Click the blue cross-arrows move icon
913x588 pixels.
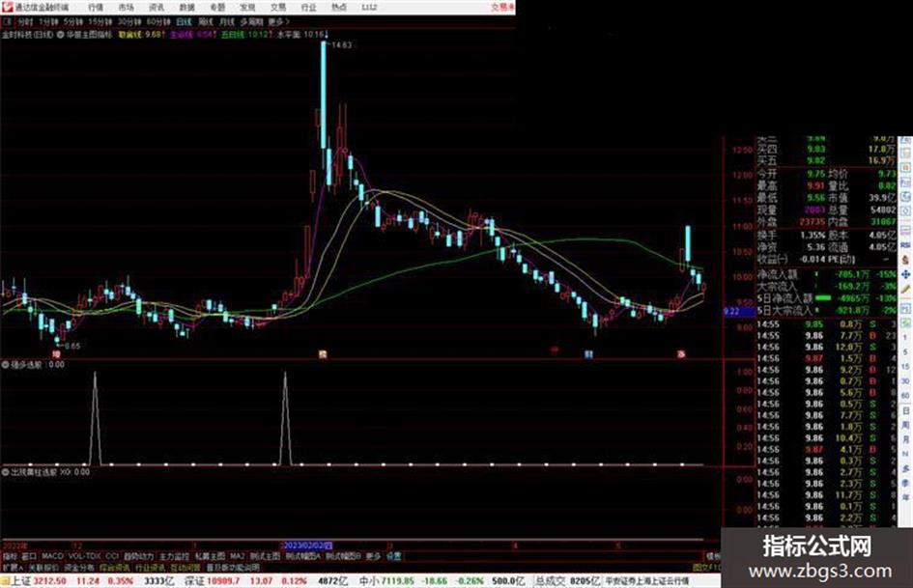(906, 274)
